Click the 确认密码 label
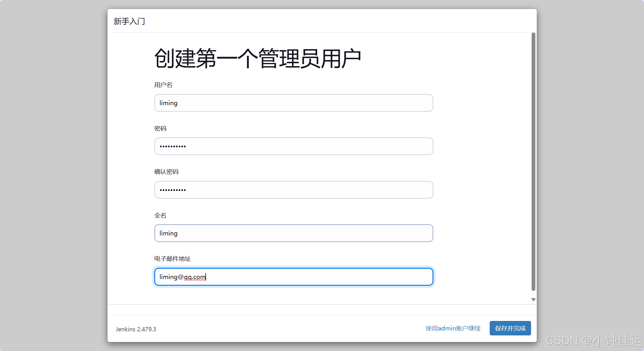Screen dimensions: 644x351 click(x=166, y=172)
